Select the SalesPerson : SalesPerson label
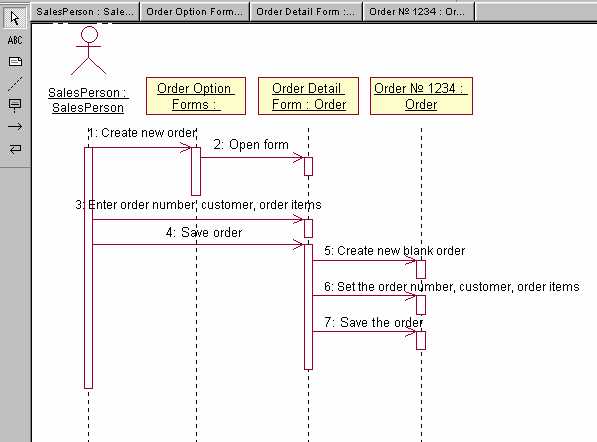The image size is (597, 442). pyautogui.click(x=88, y=100)
